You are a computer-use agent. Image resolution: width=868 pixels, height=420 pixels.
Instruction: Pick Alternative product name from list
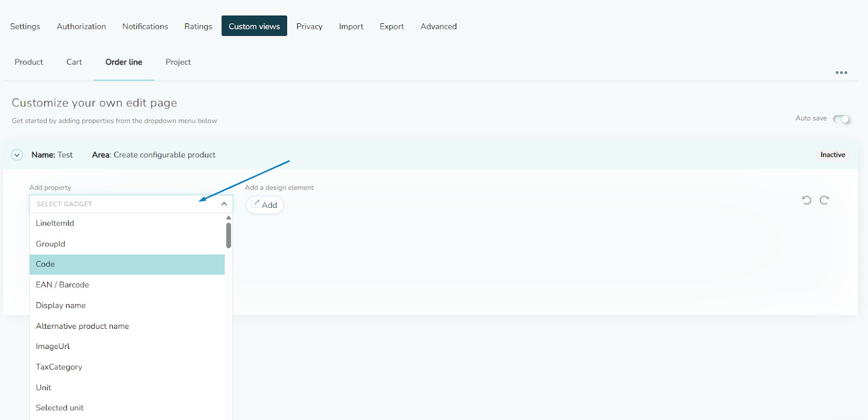82,326
